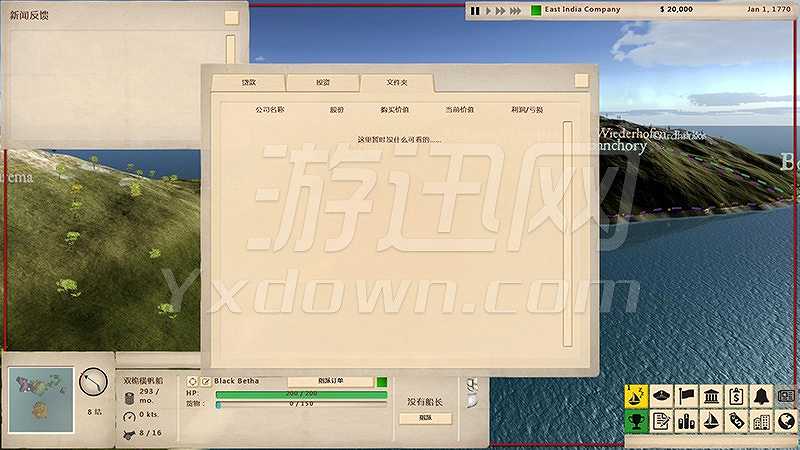
Task: Click the anchor icon at ship panel right edge
Action: 473,385
